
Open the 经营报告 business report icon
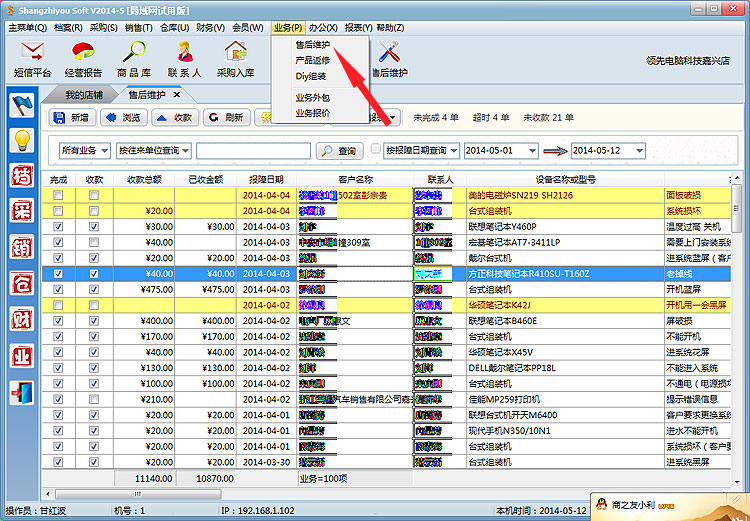coord(83,58)
